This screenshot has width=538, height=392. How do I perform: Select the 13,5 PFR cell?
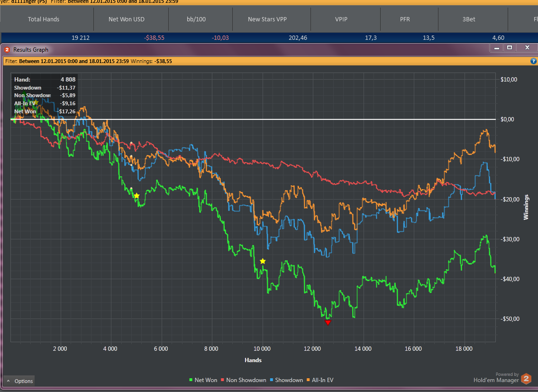tap(429, 38)
